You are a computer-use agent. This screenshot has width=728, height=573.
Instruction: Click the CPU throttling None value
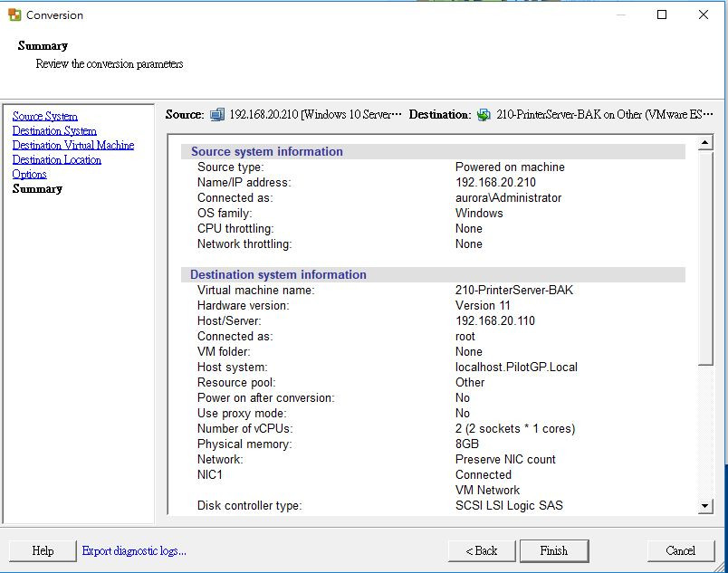[x=468, y=228]
